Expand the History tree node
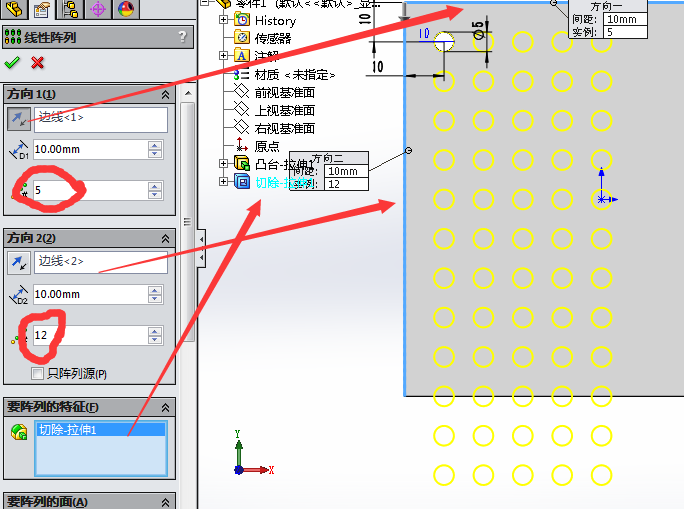 click(x=223, y=20)
